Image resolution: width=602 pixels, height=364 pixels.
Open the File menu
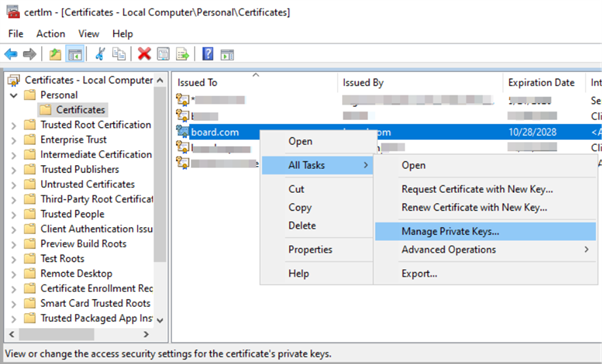coord(16,34)
